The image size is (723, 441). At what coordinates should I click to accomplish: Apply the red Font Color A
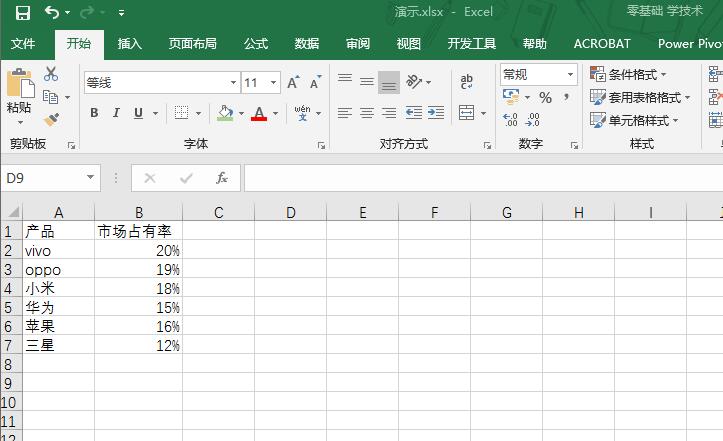259,113
